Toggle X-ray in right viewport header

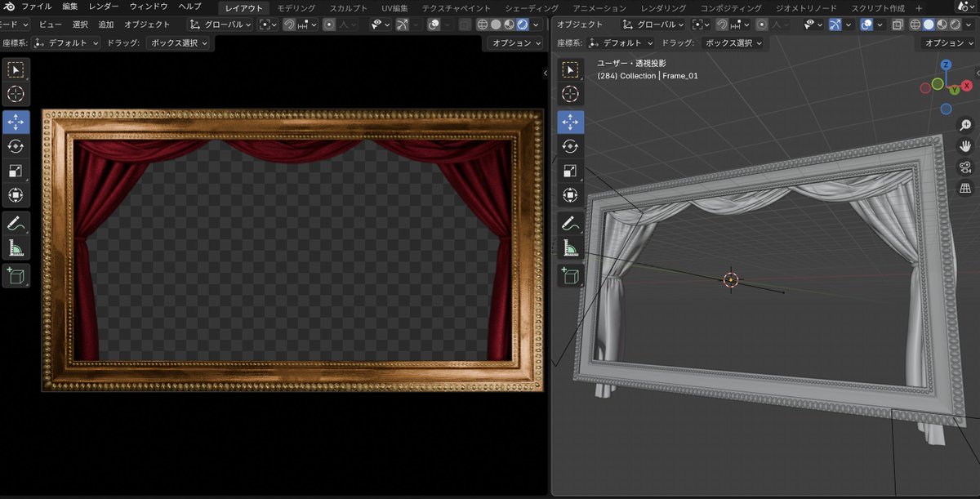(897, 25)
